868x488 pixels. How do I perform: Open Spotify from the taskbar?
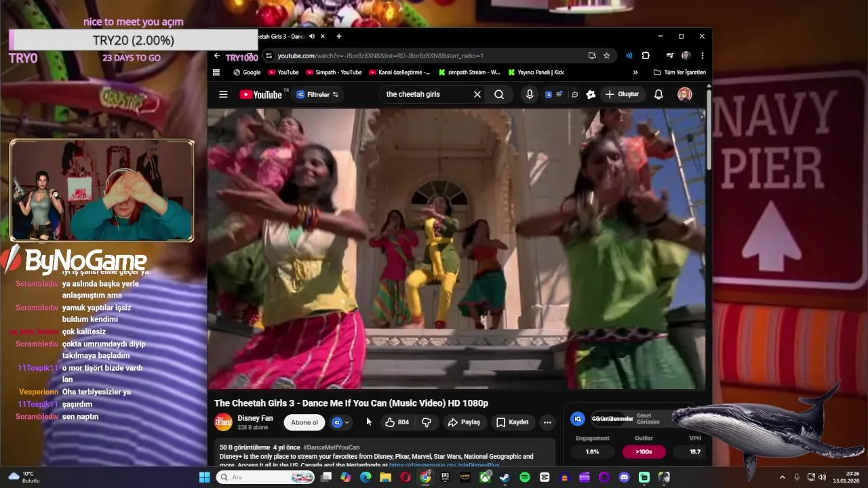[525, 477]
